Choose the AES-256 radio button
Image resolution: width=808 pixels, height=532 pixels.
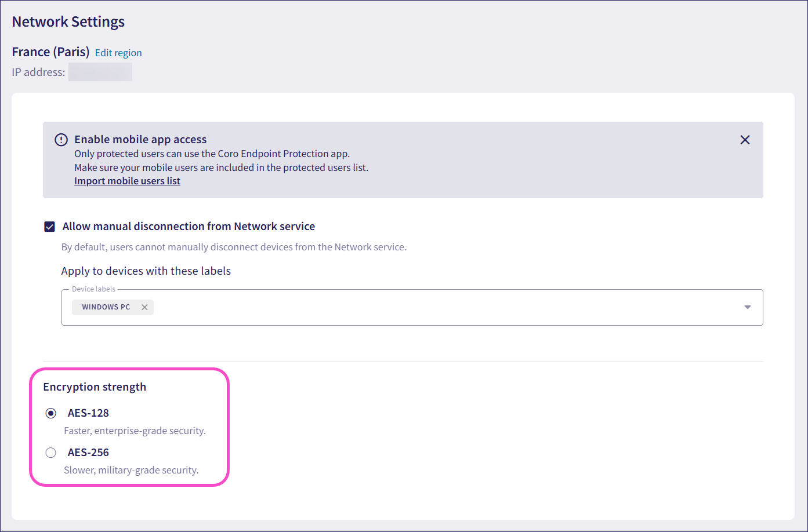click(51, 453)
